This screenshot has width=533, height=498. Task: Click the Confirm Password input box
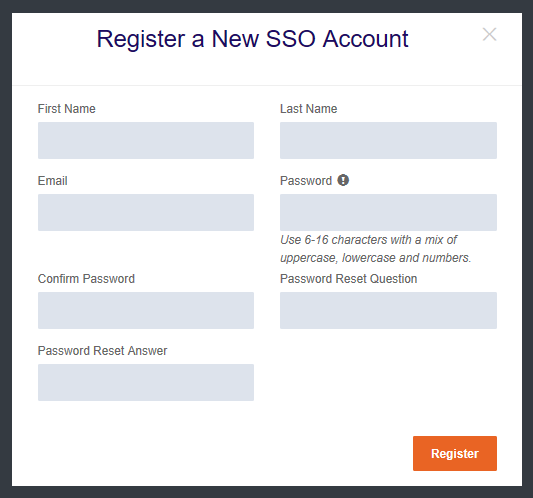pos(146,310)
